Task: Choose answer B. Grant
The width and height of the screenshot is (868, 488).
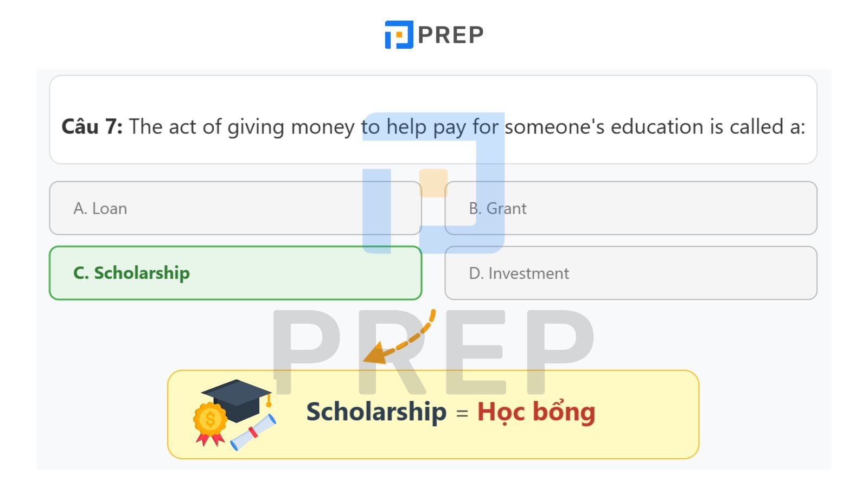Action: 630,208
